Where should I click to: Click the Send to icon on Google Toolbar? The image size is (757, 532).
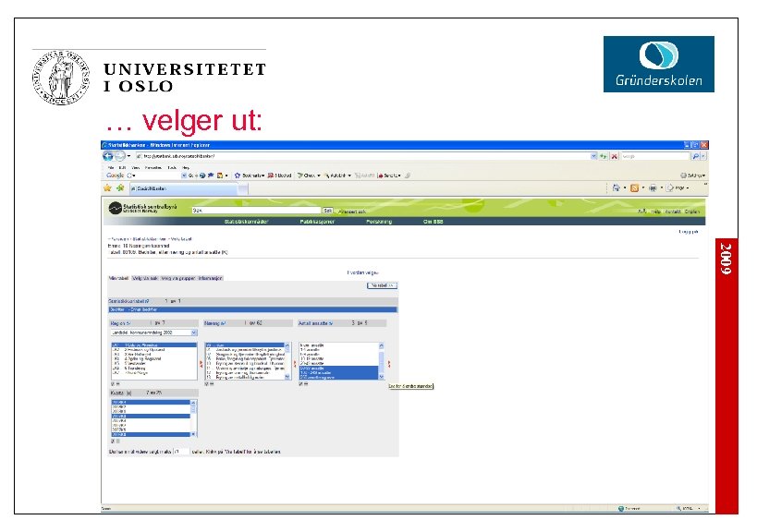click(380, 175)
